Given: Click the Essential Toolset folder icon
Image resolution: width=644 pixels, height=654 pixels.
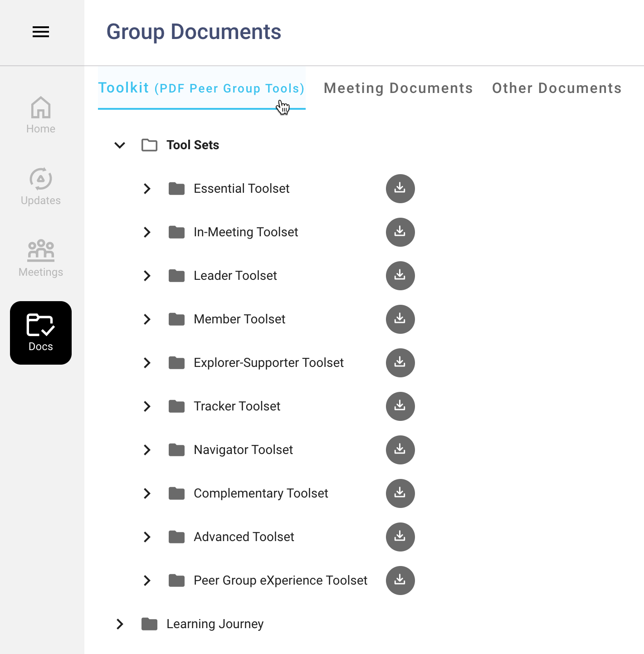Looking at the screenshot, I should click(x=176, y=189).
